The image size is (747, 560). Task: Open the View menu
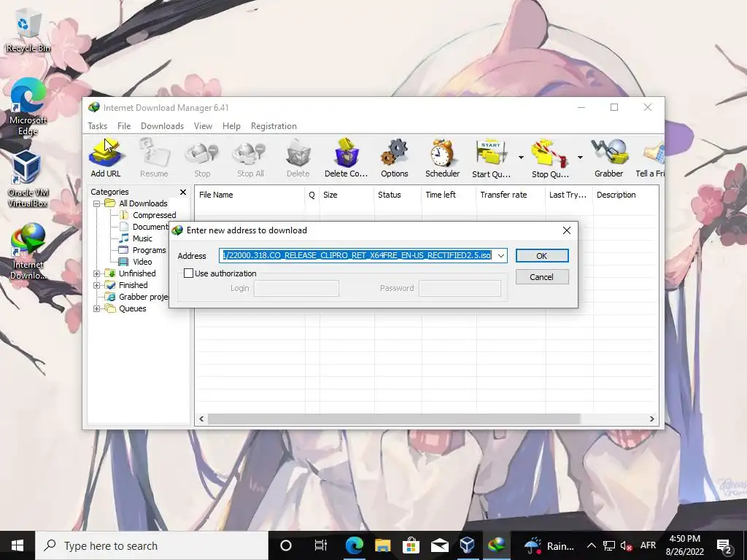click(203, 126)
